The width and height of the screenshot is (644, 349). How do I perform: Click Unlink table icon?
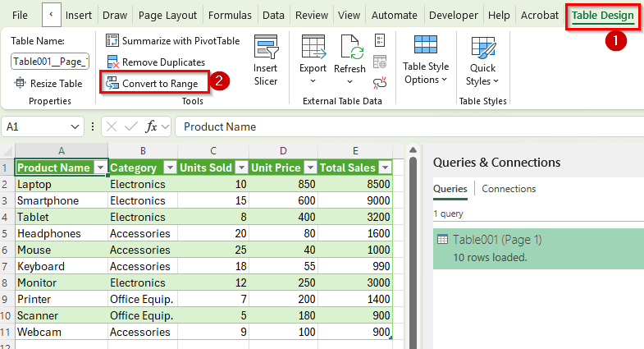380,83
